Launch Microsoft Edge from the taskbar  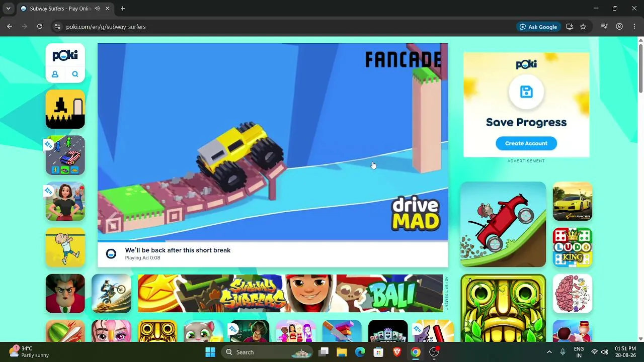(360, 352)
